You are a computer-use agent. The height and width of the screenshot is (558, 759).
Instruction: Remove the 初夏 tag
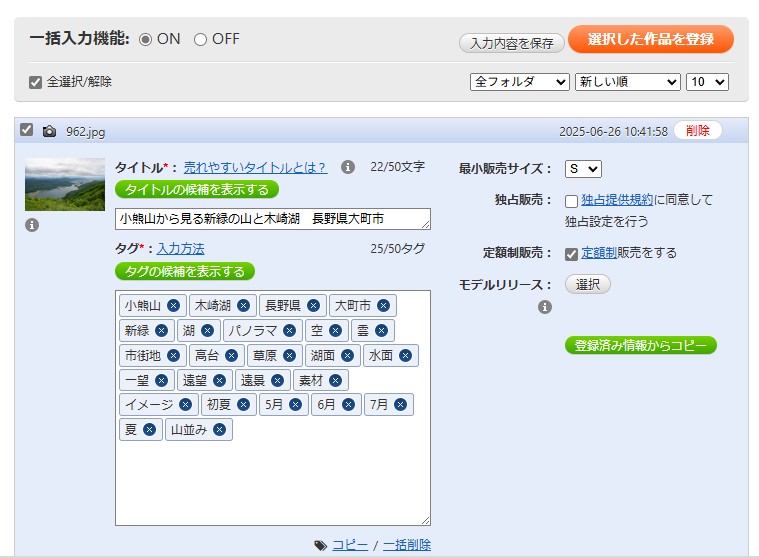coord(243,405)
